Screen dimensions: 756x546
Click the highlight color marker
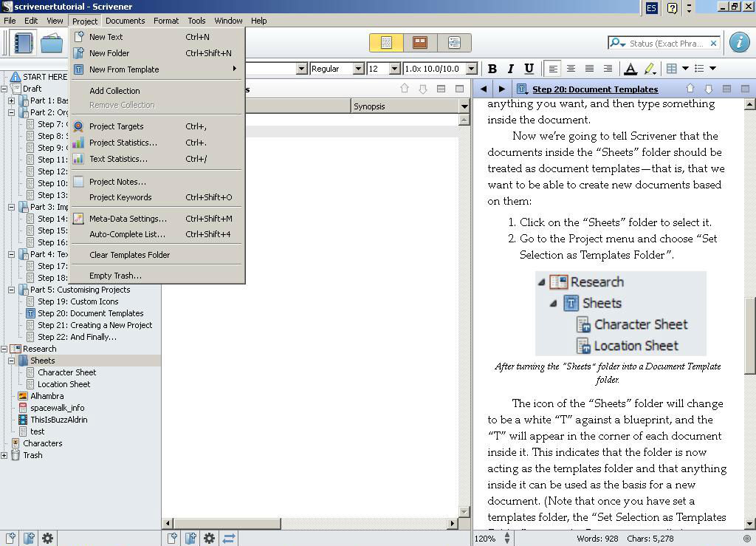[650, 69]
